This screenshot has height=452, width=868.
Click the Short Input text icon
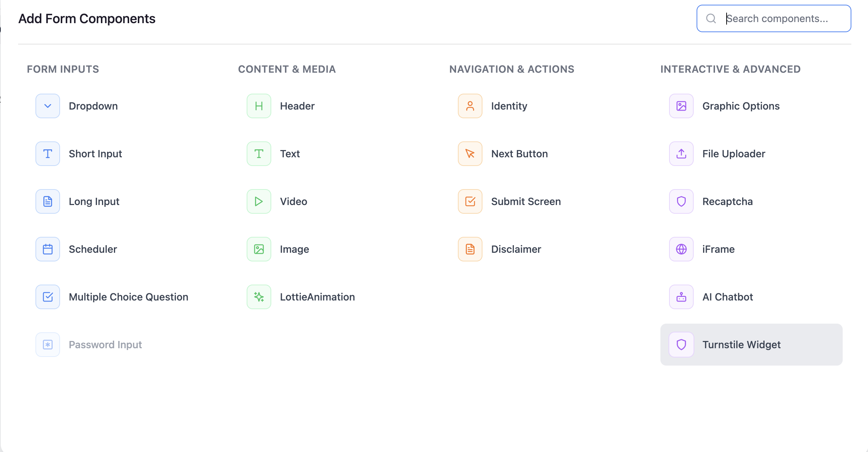47,153
